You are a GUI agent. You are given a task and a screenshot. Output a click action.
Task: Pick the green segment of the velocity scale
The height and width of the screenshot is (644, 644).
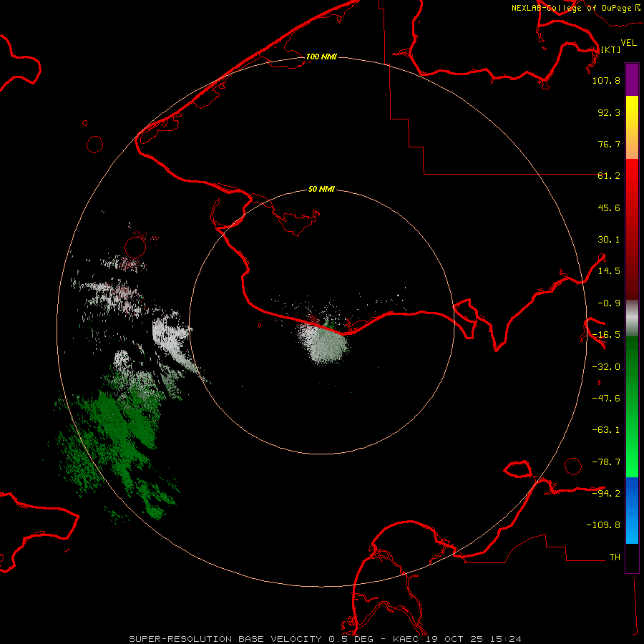pyautogui.click(x=632, y=406)
